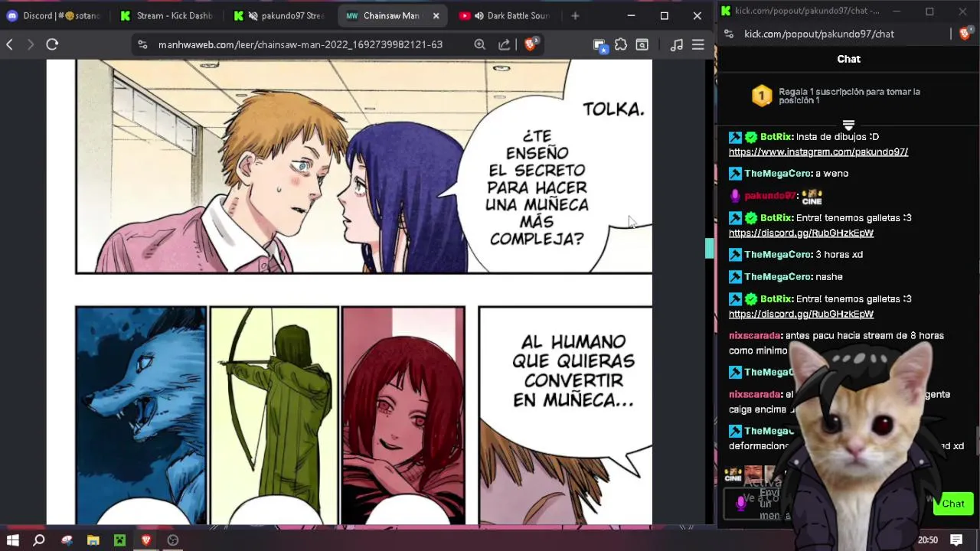Click pakundo97 streamer username in chat
The width and height of the screenshot is (980, 551).
770,196
